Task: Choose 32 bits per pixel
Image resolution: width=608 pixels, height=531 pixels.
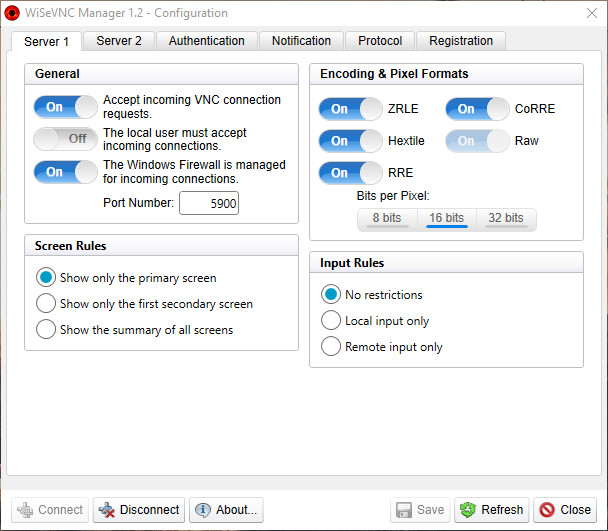Action: [x=506, y=219]
